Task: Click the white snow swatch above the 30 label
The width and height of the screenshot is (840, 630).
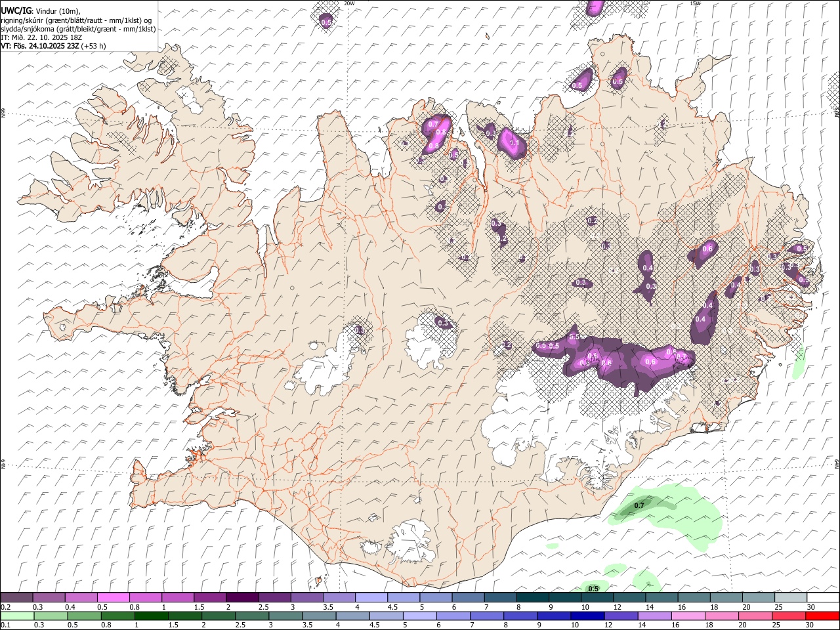Action: point(822,597)
